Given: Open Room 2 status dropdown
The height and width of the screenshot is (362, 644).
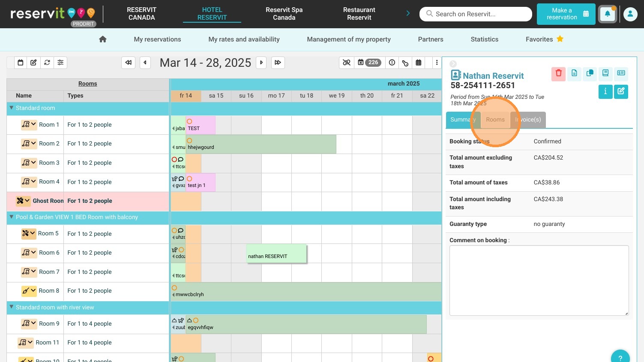Looking at the screenshot, I should tap(29, 143).
